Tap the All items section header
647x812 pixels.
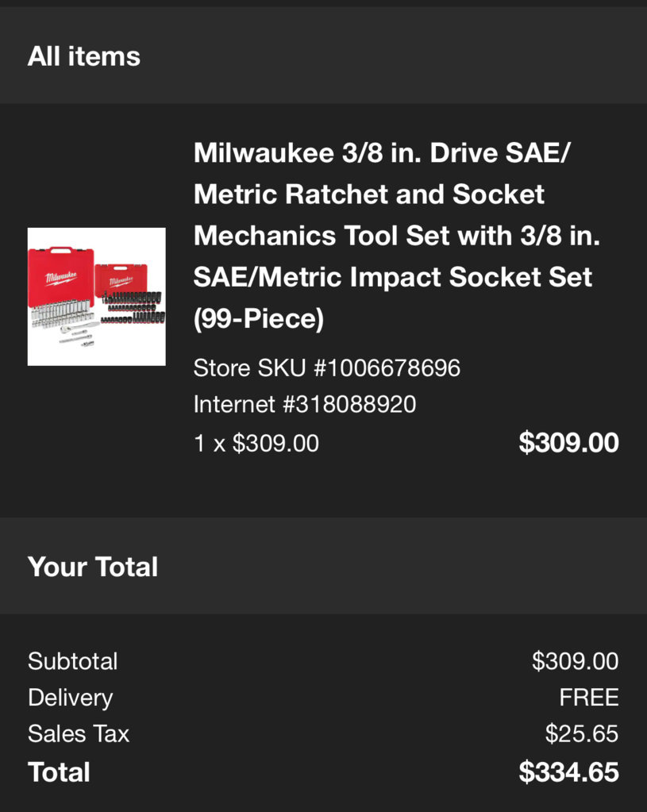click(x=84, y=56)
